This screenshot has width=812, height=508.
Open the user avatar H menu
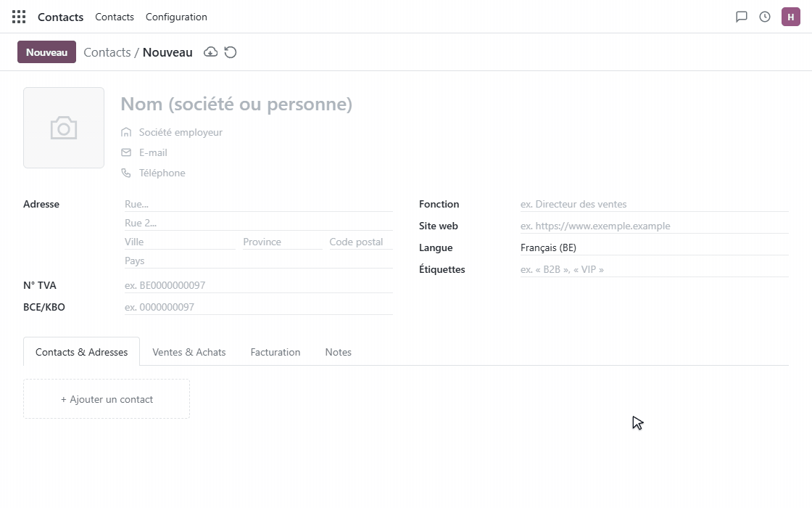tap(791, 17)
